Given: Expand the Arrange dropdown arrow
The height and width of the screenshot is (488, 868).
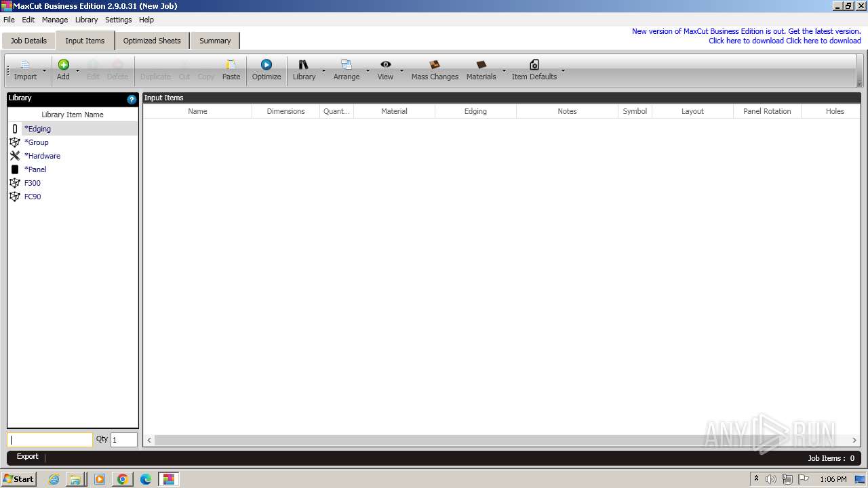Looking at the screenshot, I should [x=368, y=70].
